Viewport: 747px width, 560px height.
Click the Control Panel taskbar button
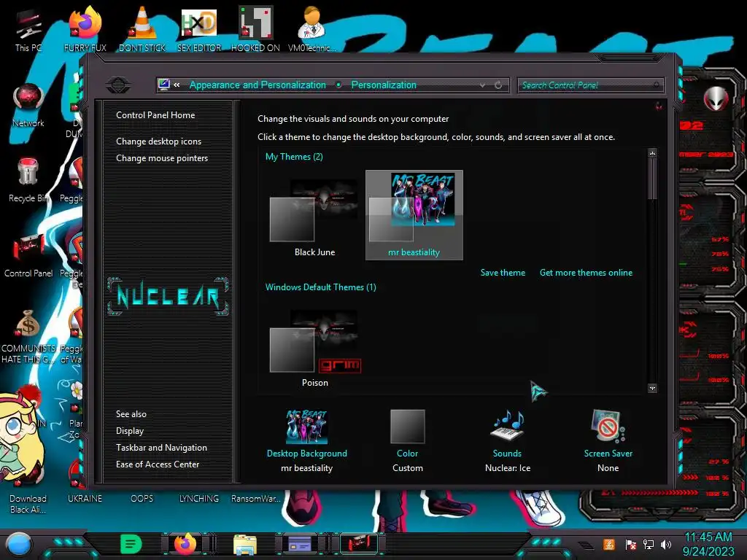tap(359, 544)
